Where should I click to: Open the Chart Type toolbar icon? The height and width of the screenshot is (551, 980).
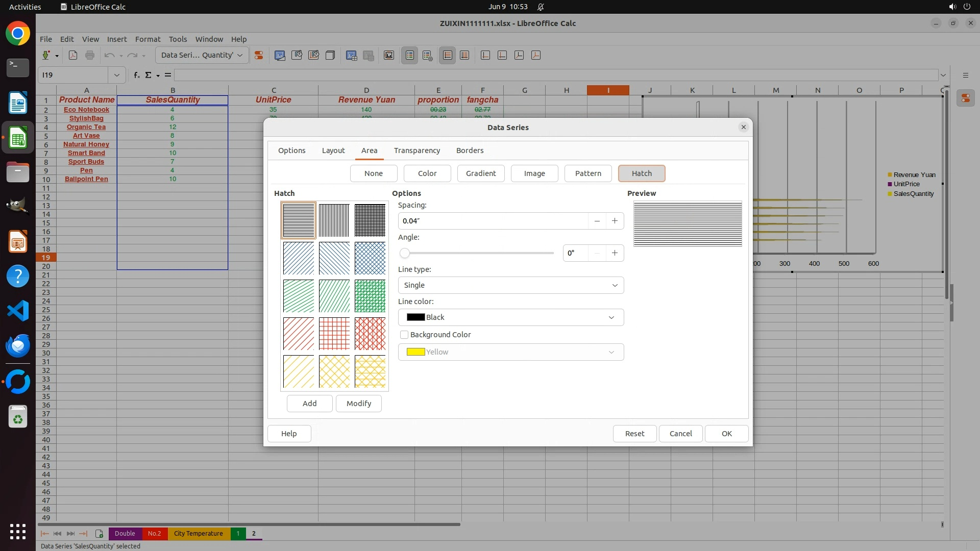coord(280,55)
